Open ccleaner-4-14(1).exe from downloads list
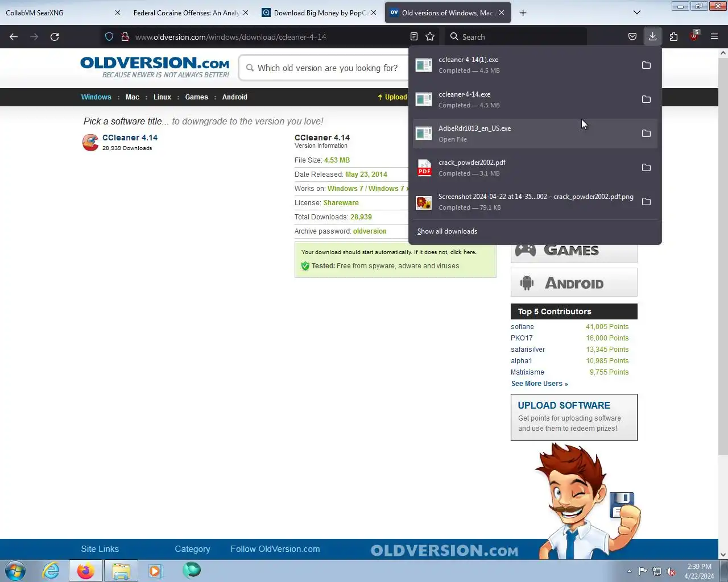This screenshot has height=582, width=728. [x=523, y=65]
